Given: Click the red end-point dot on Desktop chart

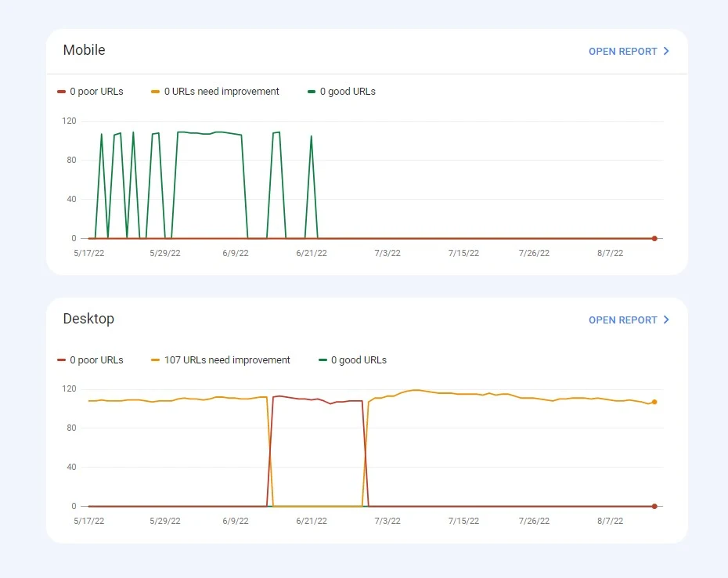Looking at the screenshot, I should [654, 507].
